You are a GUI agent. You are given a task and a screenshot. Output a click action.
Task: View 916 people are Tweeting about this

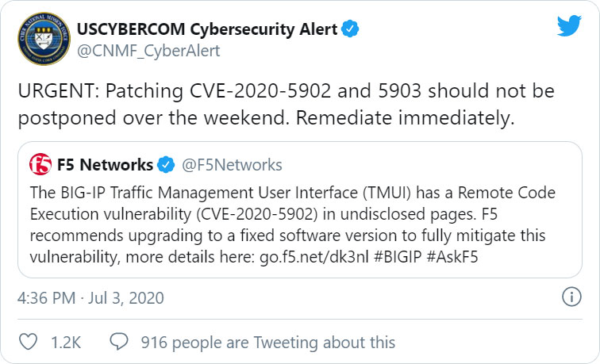coord(268,343)
